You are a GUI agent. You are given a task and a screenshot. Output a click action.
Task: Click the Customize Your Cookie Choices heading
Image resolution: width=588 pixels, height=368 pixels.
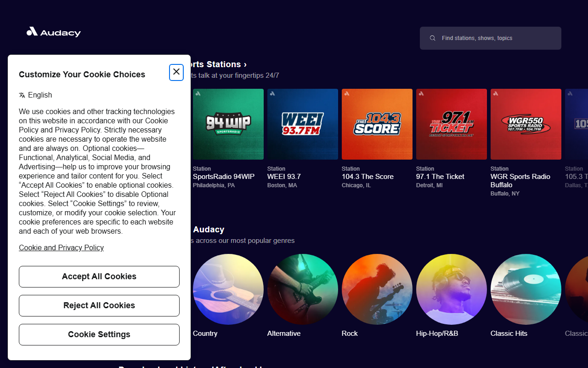coord(82,75)
